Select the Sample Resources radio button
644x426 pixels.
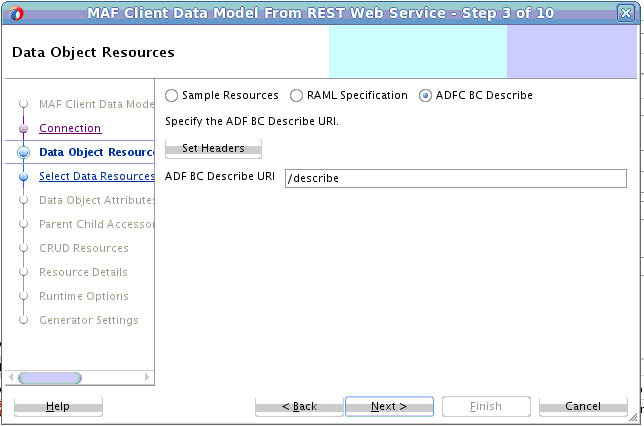tap(222, 95)
